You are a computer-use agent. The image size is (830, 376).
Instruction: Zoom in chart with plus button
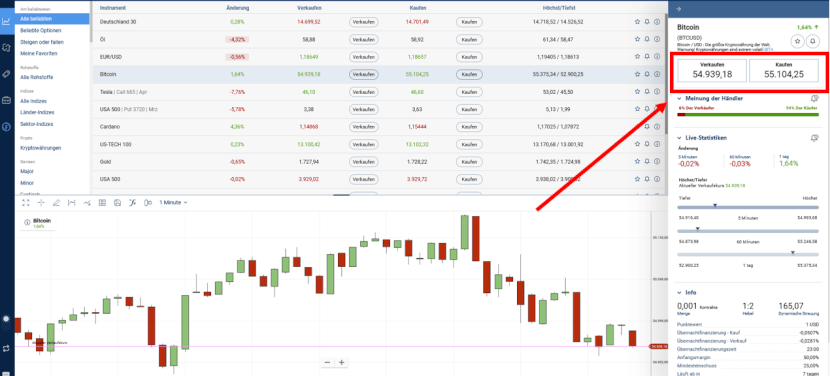341,362
